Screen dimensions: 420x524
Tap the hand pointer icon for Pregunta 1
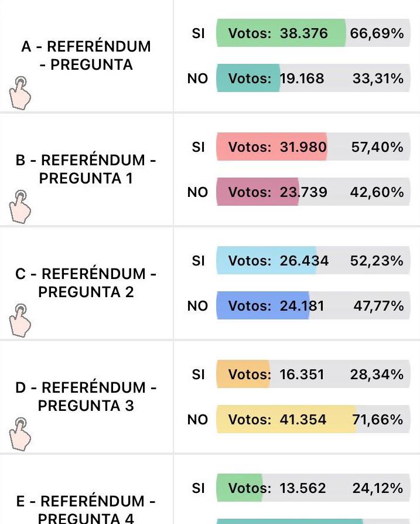[x=20, y=206]
